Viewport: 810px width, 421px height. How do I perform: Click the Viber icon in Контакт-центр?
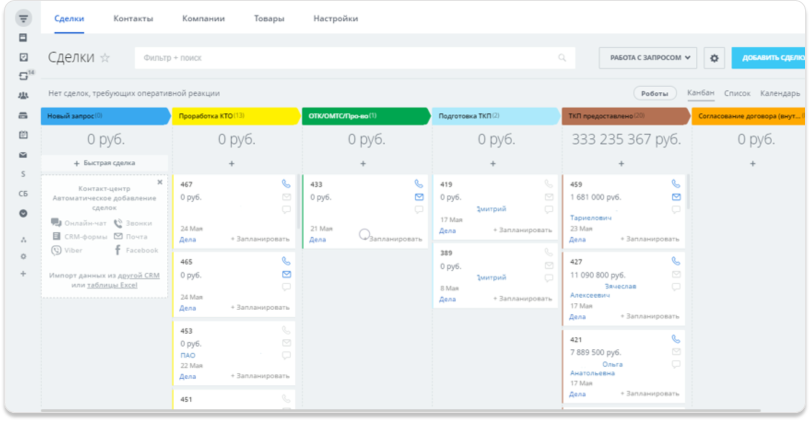[x=56, y=250]
